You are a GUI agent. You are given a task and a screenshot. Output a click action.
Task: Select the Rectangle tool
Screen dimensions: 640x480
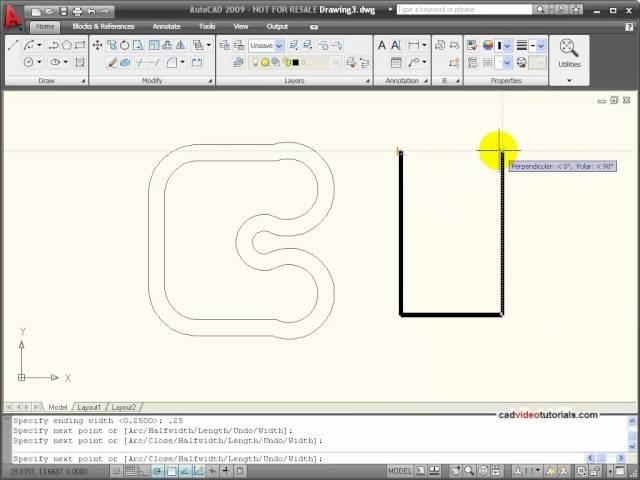[x=80, y=45]
